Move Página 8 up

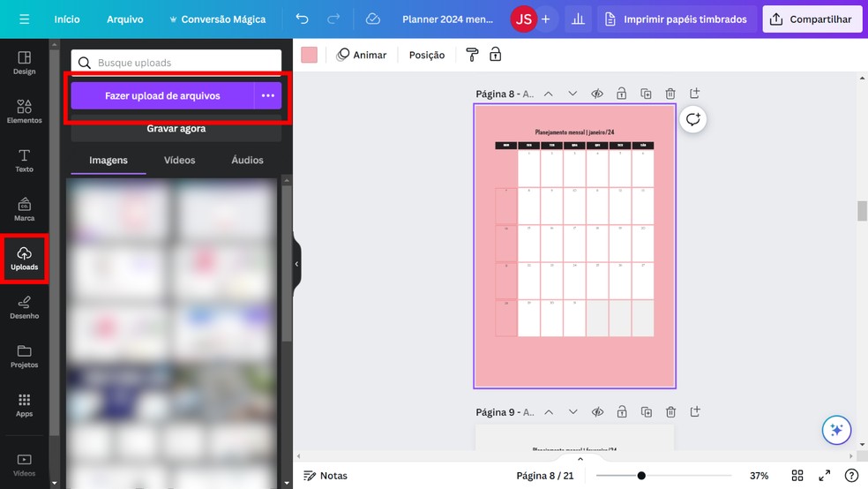pyautogui.click(x=548, y=94)
